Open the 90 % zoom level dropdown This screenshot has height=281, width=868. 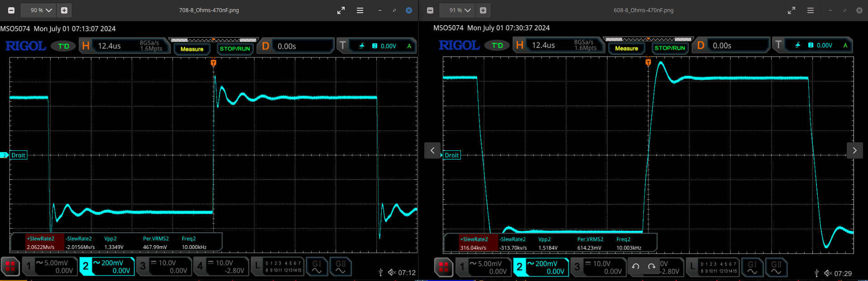[41, 10]
